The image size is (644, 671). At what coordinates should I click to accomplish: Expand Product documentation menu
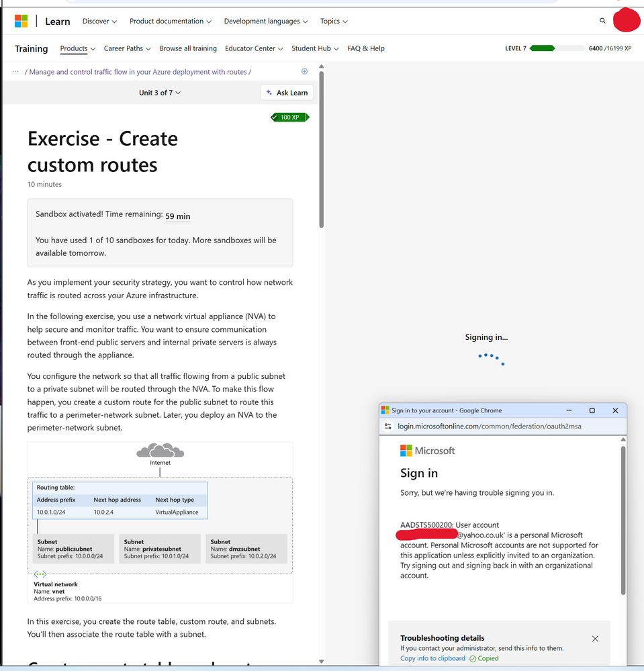[171, 21]
